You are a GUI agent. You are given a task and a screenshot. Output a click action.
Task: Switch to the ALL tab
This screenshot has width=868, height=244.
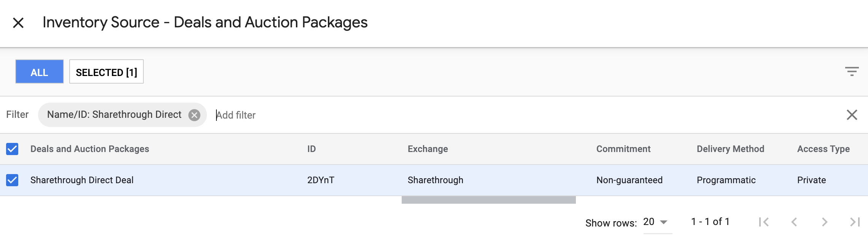pyautogui.click(x=39, y=71)
